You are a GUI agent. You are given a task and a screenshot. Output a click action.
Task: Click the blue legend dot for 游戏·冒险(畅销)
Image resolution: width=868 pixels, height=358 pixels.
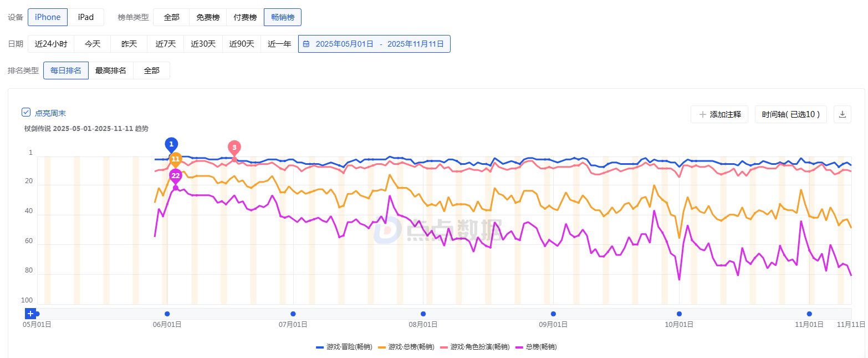point(319,346)
